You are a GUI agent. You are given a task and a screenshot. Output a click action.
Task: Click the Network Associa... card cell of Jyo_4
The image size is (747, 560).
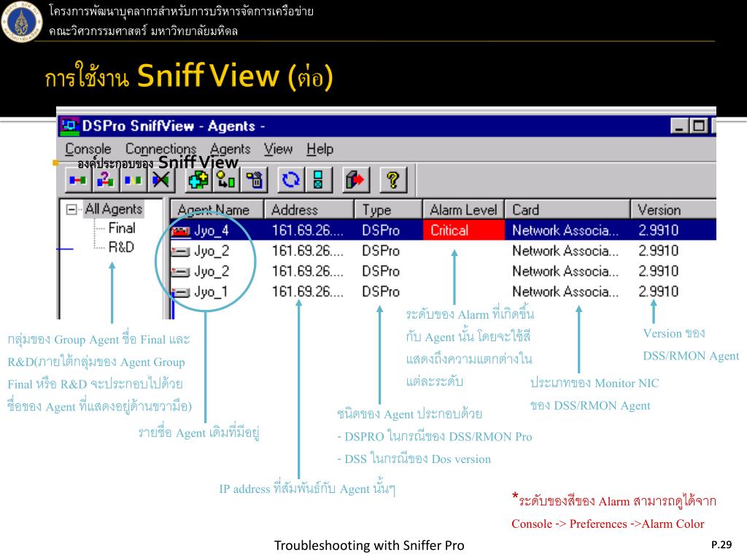click(565, 230)
